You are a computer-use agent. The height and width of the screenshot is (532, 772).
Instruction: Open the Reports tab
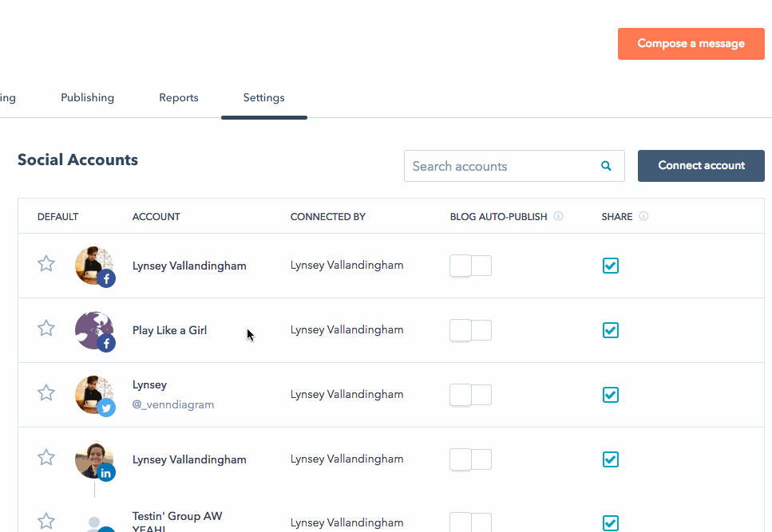click(179, 97)
